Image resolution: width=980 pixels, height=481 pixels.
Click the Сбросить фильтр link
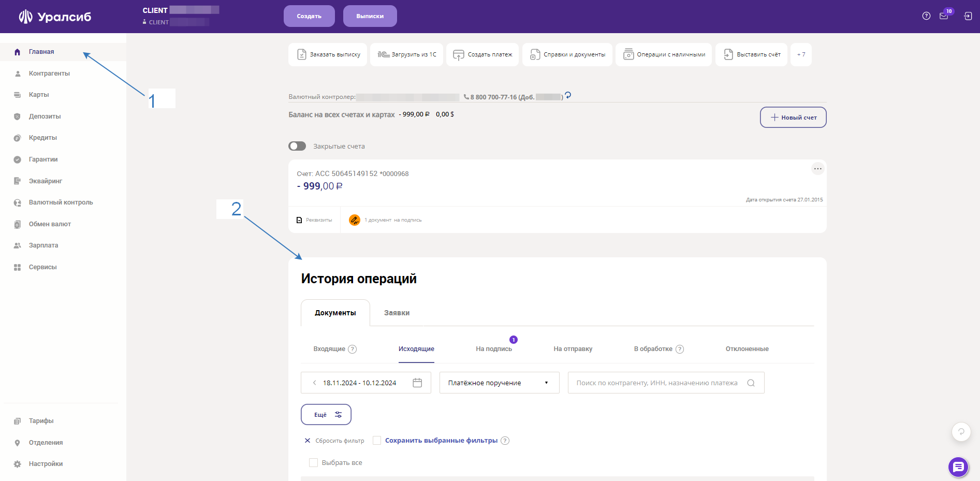pyautogui.click(x=334, y=441)
